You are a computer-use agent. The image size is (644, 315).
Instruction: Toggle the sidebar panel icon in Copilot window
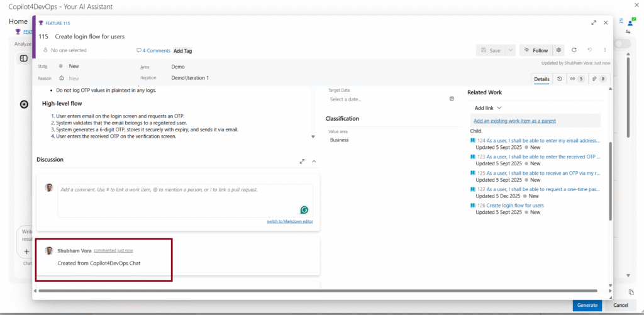pos(24,58)
